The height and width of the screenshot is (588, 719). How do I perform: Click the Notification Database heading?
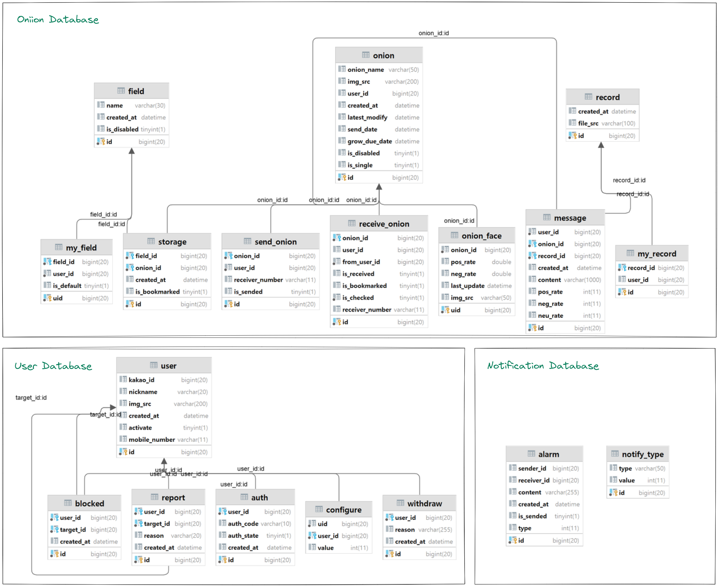(543, 366)
